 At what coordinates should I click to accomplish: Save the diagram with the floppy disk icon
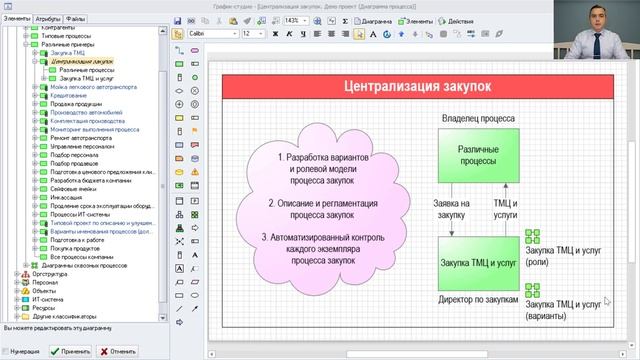click(178, 21)
